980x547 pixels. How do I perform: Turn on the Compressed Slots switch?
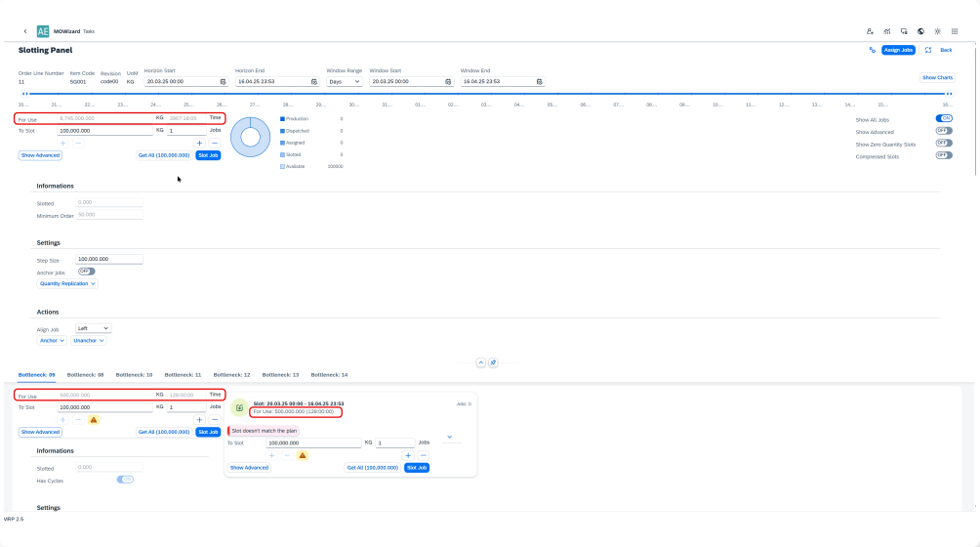[944, 156]
